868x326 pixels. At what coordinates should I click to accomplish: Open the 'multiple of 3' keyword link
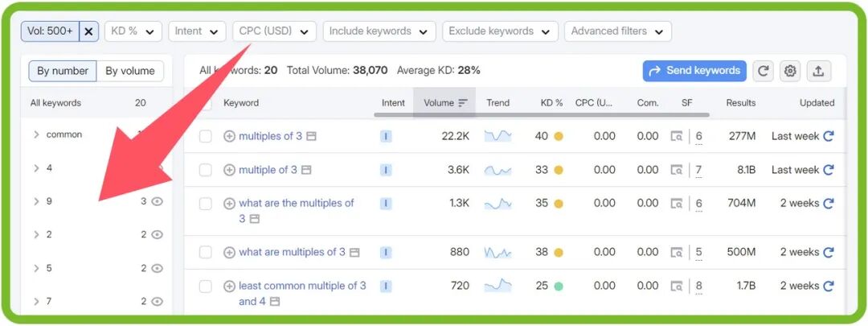268,170
